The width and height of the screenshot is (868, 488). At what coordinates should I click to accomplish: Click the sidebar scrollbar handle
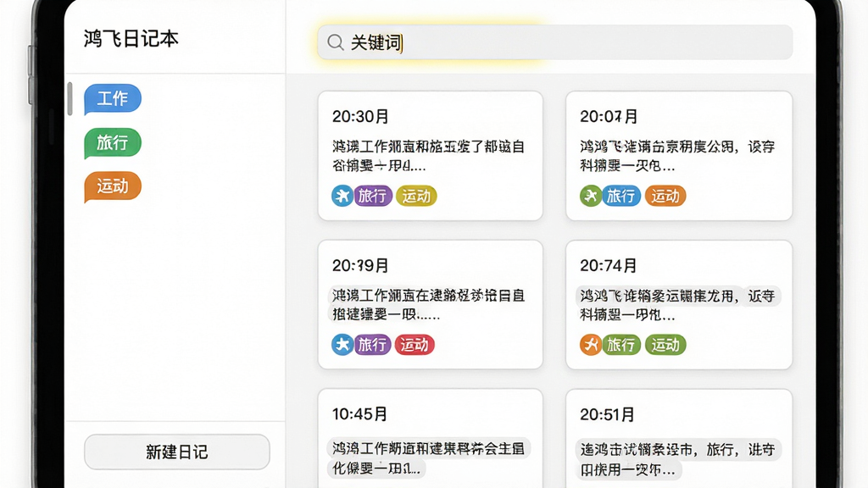(x=70, y=99)
